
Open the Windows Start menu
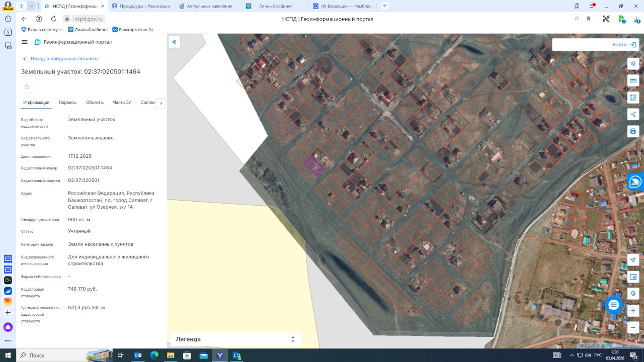point(8,355)
